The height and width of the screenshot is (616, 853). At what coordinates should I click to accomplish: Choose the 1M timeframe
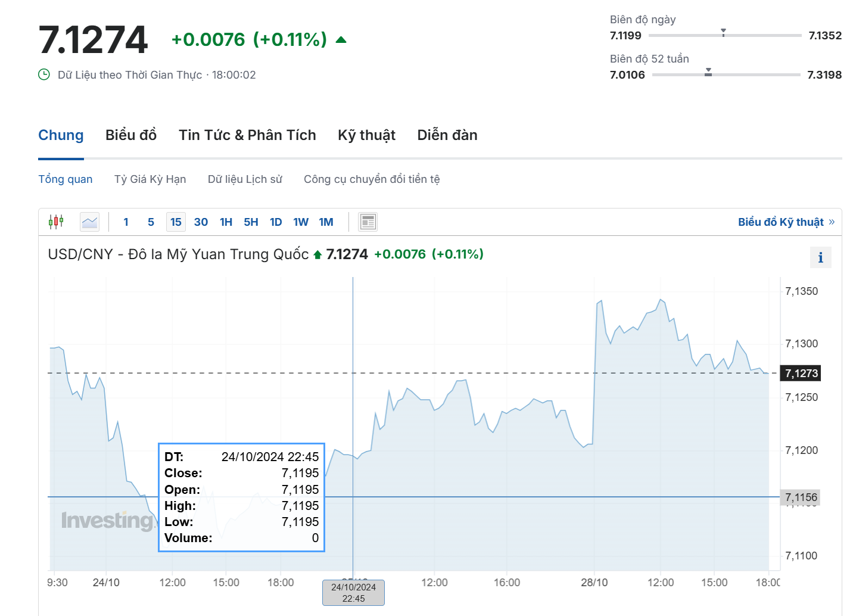326,222
